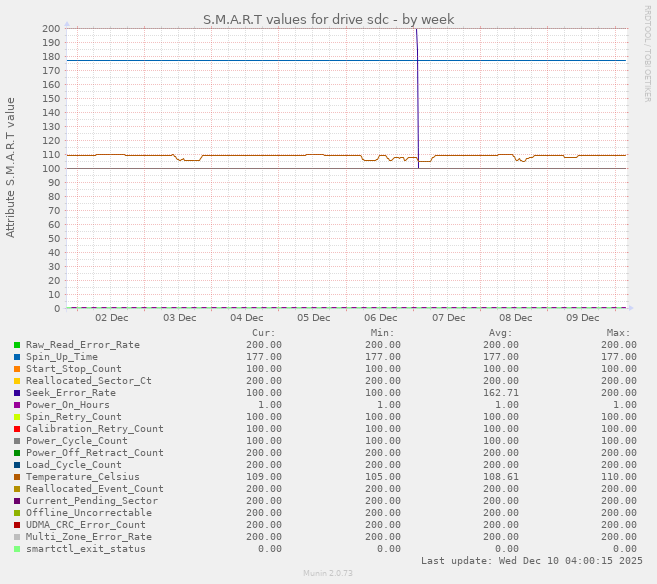The image size is (657, 584).
Task: Click the Raw_Read_Error_Rate green legend swatch
Action: [17, 345]
